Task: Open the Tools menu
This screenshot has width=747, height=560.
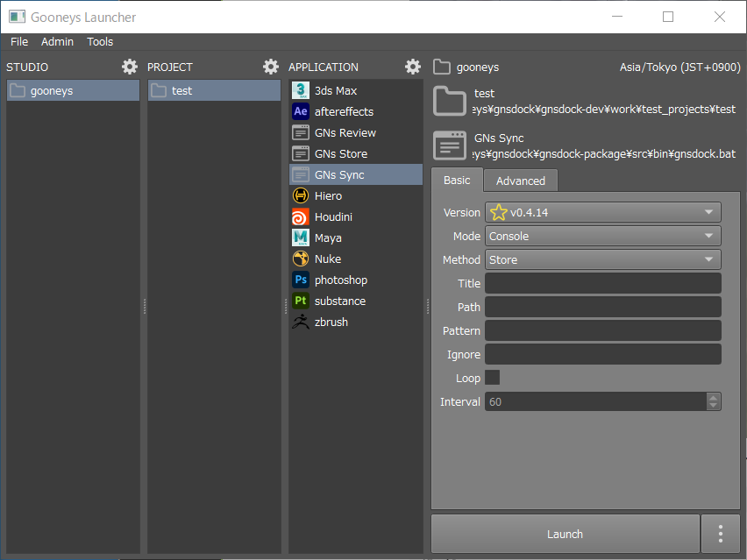Action: 100,41
